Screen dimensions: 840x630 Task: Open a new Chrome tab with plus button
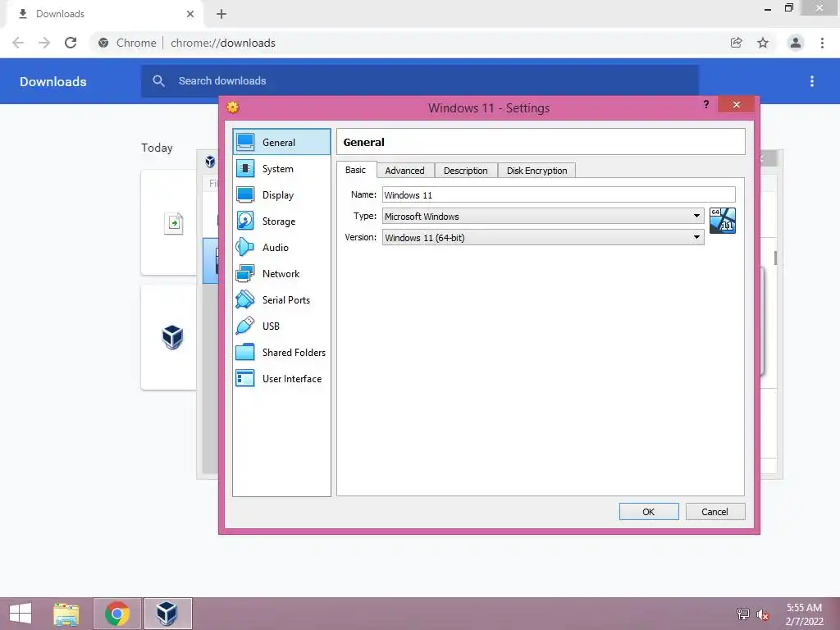221,14
